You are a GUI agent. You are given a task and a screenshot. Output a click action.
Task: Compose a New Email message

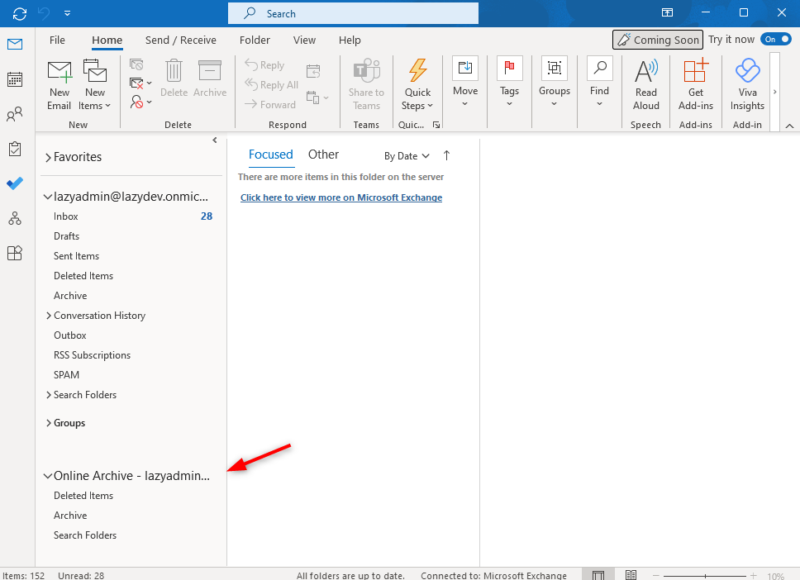click(59, 84)
